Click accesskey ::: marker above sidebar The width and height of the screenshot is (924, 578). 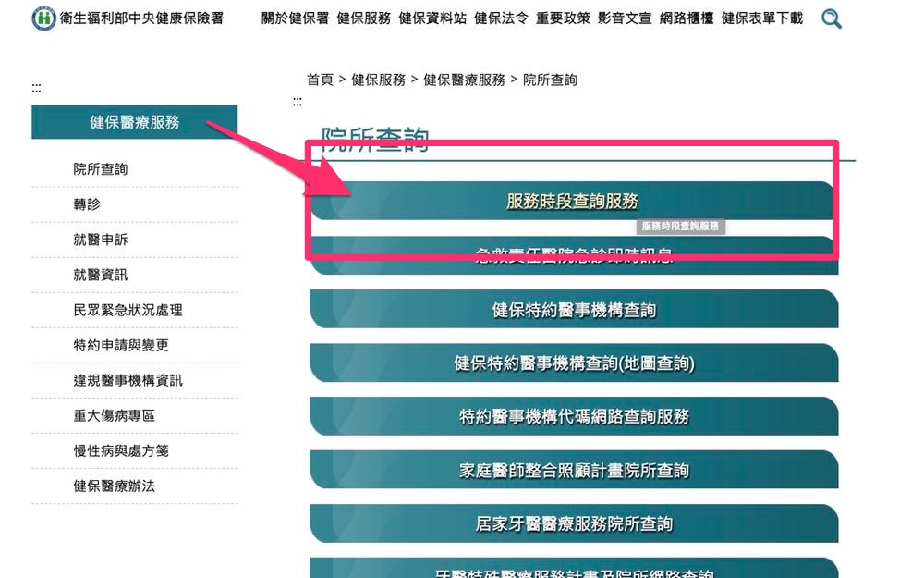(37, 89)
